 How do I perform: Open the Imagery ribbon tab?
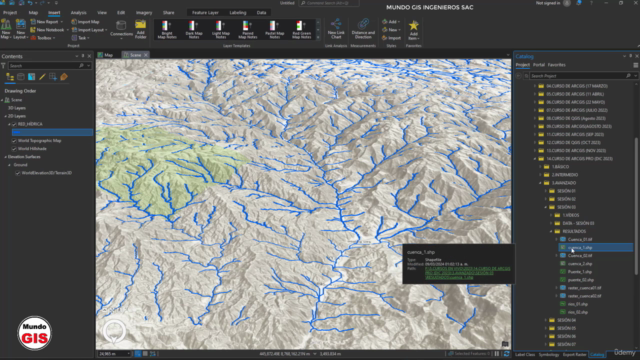(144, 13)
